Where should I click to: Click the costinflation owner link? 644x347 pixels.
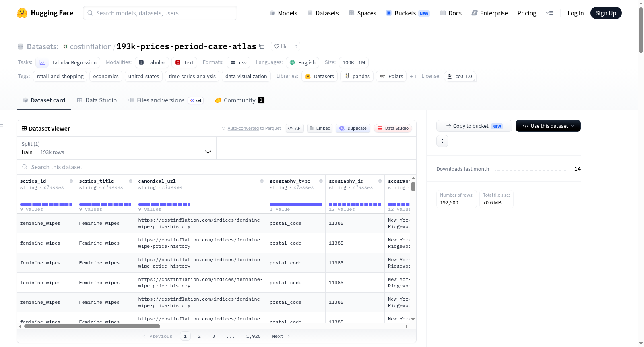coord(91,46)
